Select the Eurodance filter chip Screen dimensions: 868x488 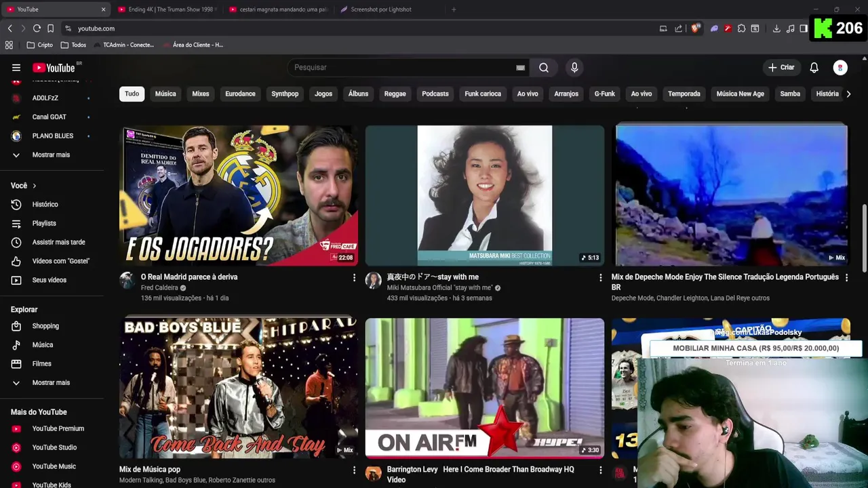coord(240,94)
